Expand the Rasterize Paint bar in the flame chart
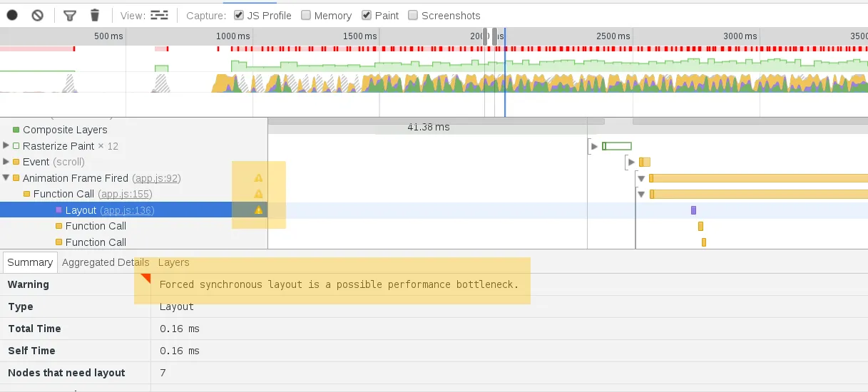The image size is (868, 392). coord(594,146)
